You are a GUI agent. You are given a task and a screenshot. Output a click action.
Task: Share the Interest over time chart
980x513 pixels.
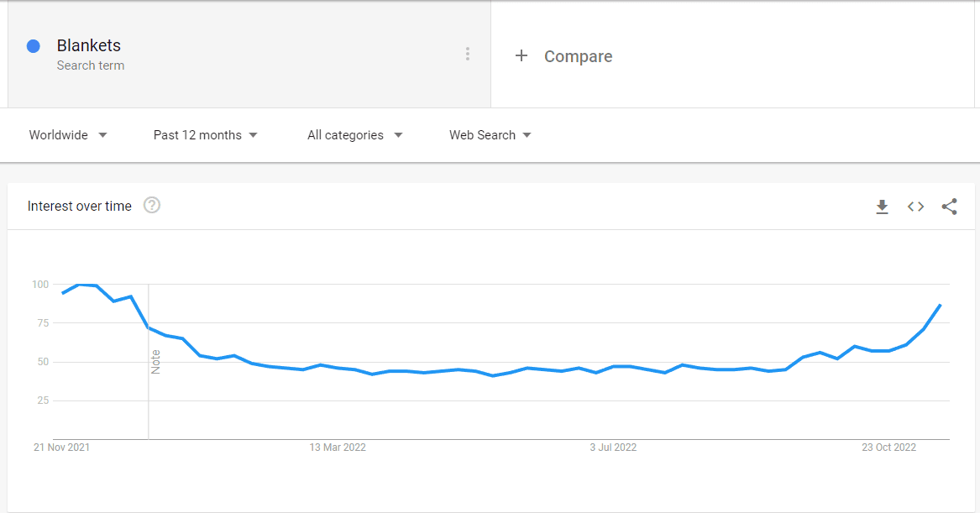tap(950, 207)
